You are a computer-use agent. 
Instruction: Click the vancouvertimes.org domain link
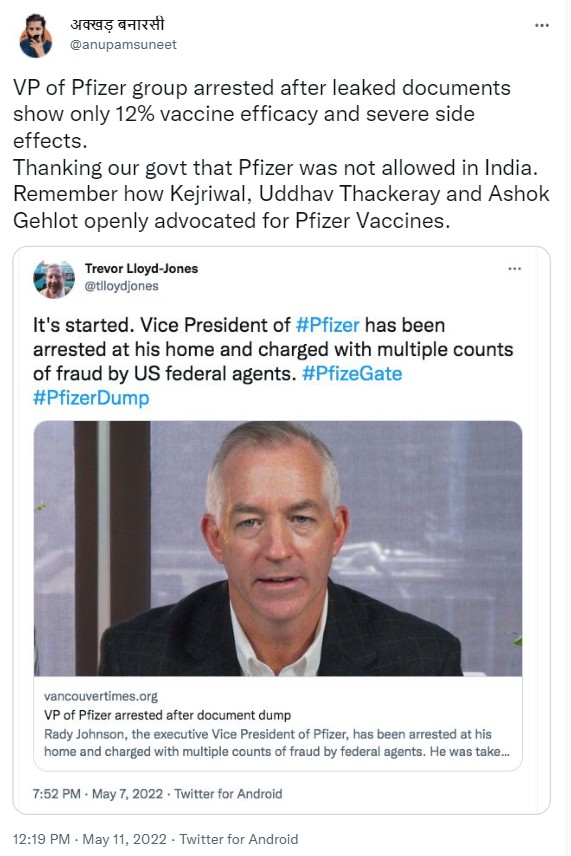100,696
